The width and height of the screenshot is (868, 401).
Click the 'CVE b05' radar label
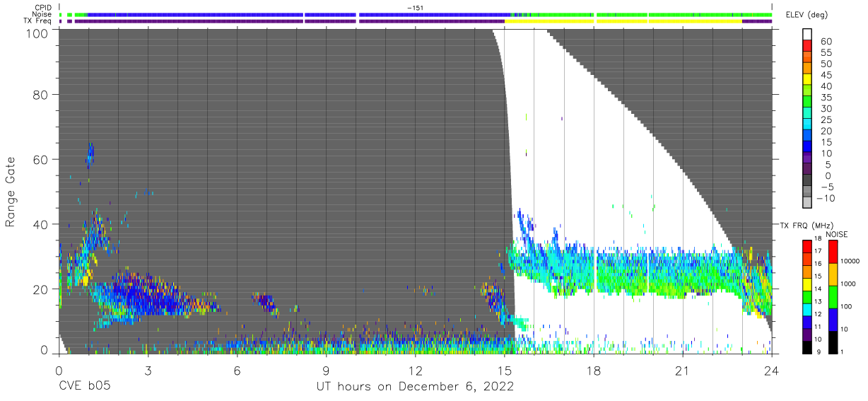point(84,387)
